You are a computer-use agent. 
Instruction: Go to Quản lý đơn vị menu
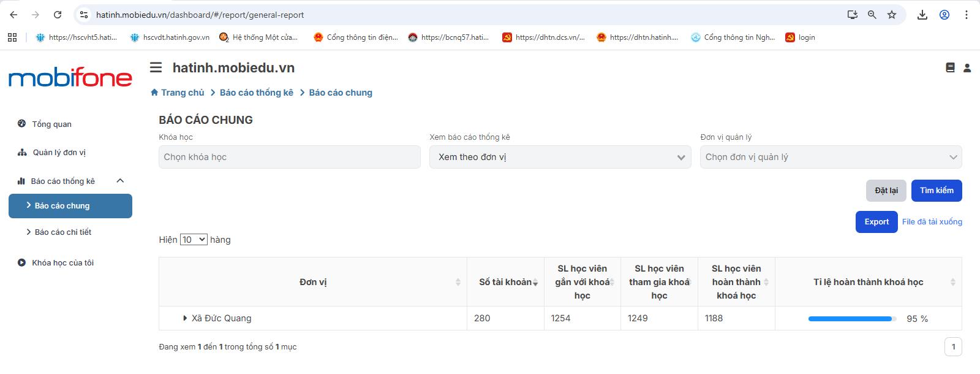(x=59, y=153)
